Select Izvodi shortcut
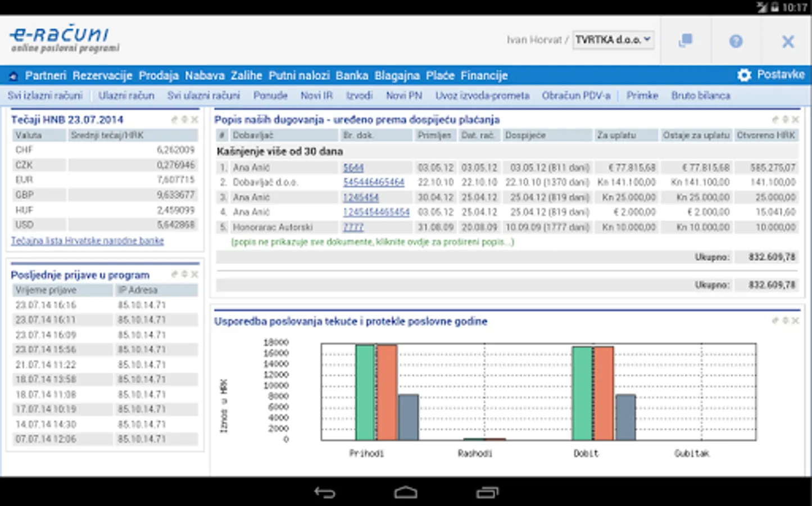The image size is (812, 506). point(359,96)
